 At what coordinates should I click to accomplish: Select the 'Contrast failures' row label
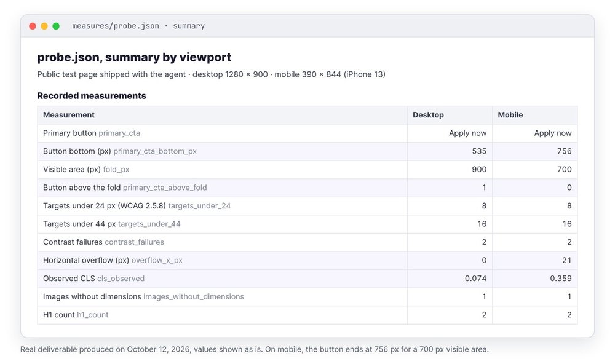73,242
